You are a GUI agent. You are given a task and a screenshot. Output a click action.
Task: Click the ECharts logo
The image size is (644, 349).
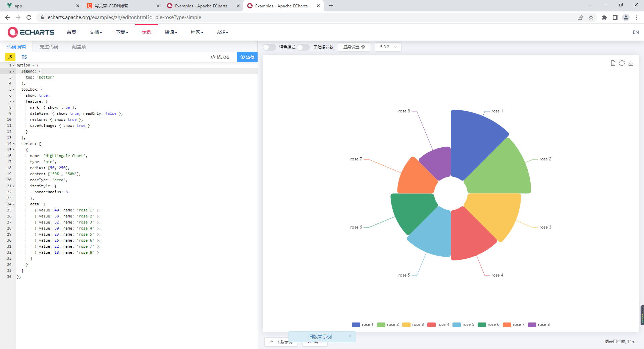31,32
